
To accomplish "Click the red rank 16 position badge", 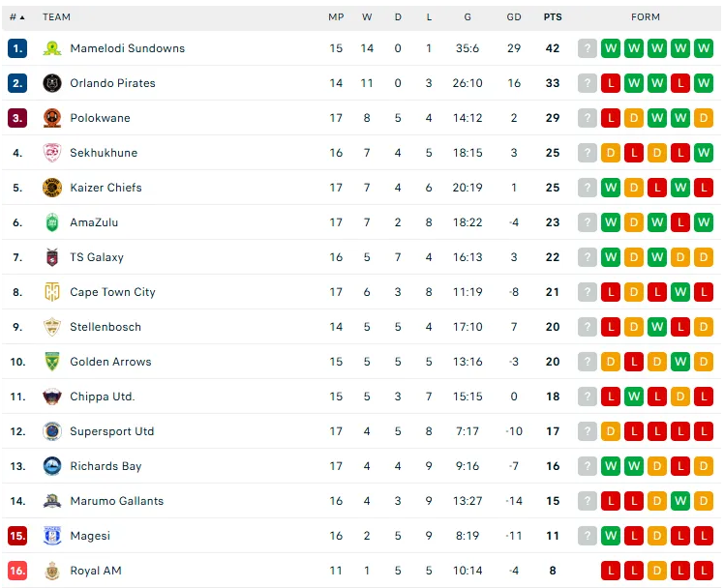I will click(17, 571).
